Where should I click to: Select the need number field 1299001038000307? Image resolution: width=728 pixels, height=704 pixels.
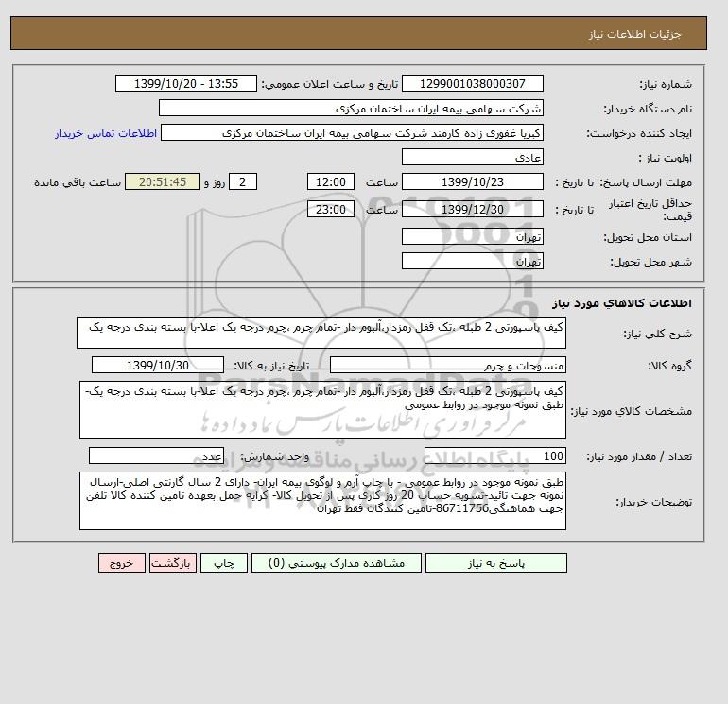tap(472, 83)
